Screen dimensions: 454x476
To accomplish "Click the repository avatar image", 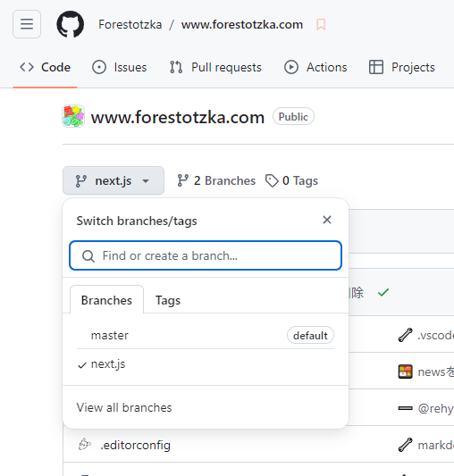I will coord(73,116).
